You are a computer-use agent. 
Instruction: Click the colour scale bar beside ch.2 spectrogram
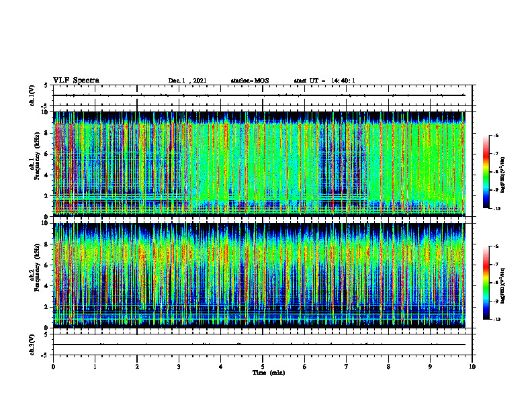(x=486, y=283)
